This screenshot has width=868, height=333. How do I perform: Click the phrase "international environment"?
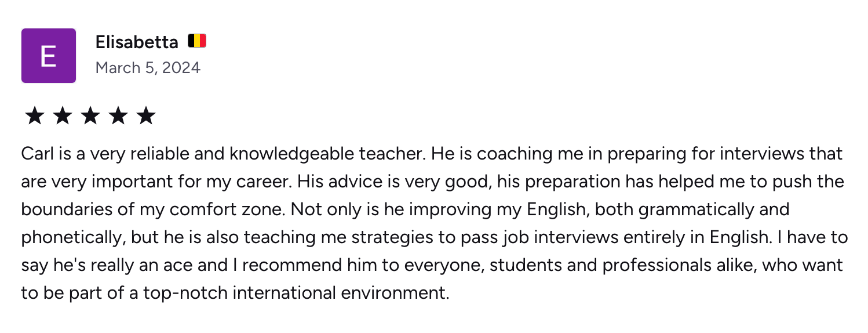click(x=341, y=293)
